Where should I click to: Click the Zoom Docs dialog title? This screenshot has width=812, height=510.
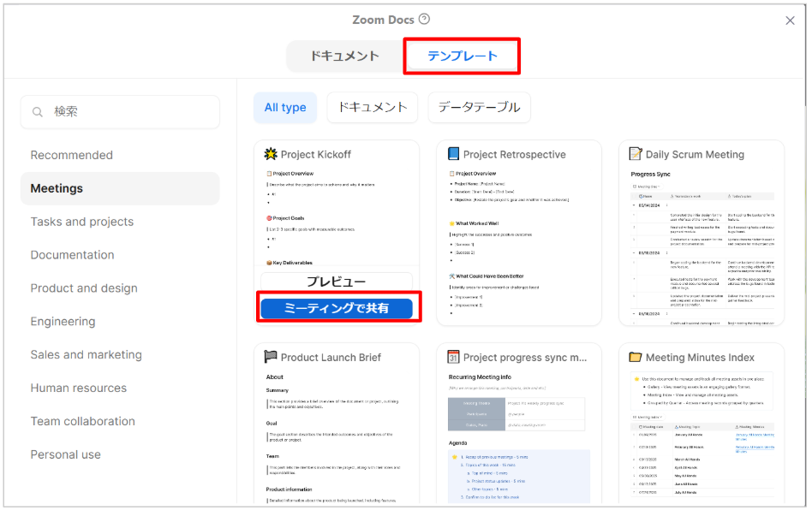click(383, 20)
